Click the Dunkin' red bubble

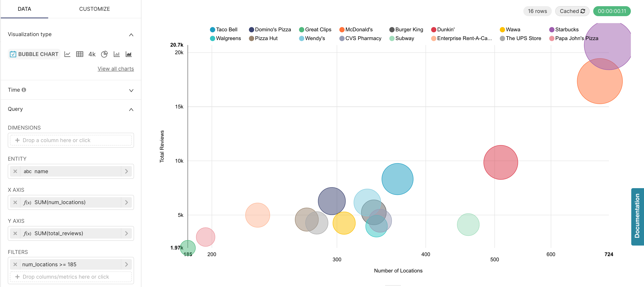500,162
